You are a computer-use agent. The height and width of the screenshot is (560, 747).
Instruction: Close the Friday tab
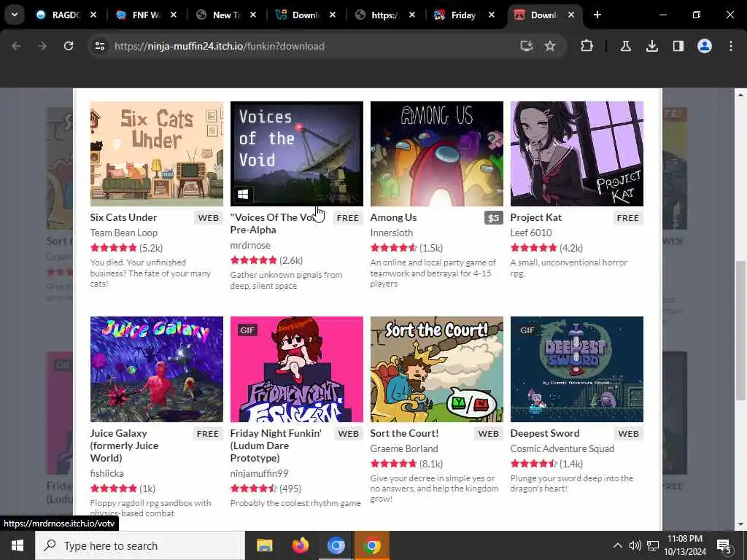[x=492, y=15]
